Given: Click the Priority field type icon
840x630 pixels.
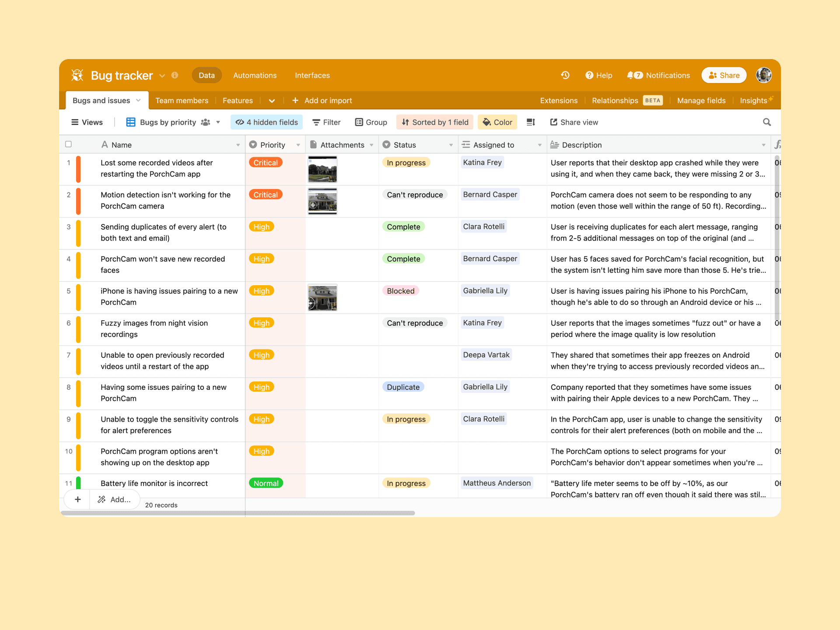Looking at the screenshot, I should click(253, 144).
